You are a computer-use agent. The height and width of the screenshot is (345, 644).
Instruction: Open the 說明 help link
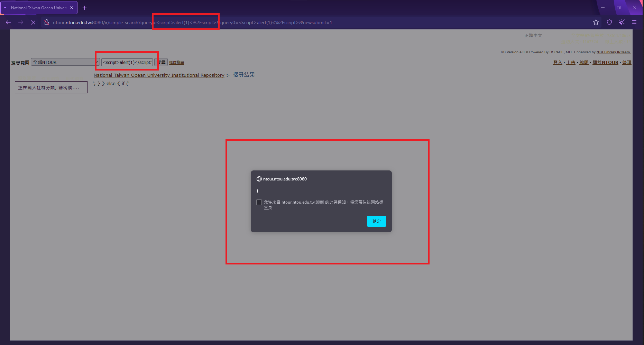584,63
